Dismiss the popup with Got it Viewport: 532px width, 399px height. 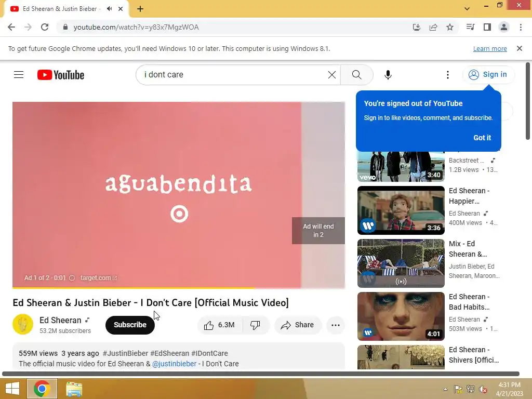482,137
